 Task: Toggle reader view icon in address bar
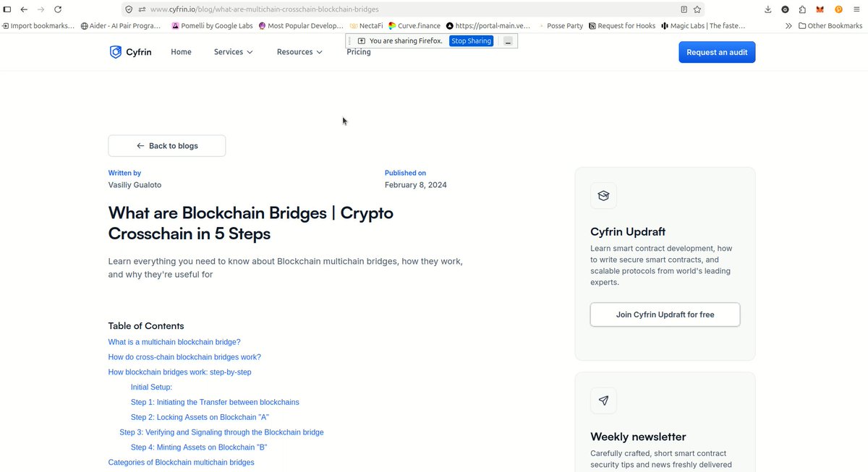coord(684,9)
